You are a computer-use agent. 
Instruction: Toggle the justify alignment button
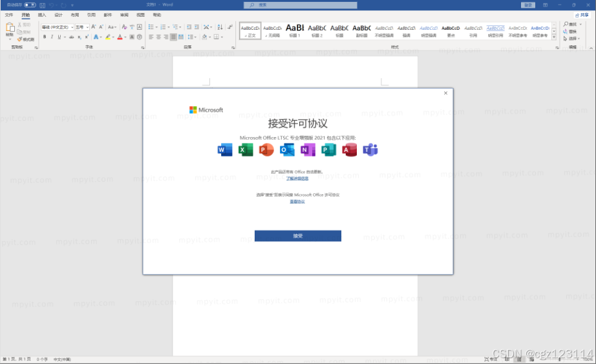click(173, 37)
